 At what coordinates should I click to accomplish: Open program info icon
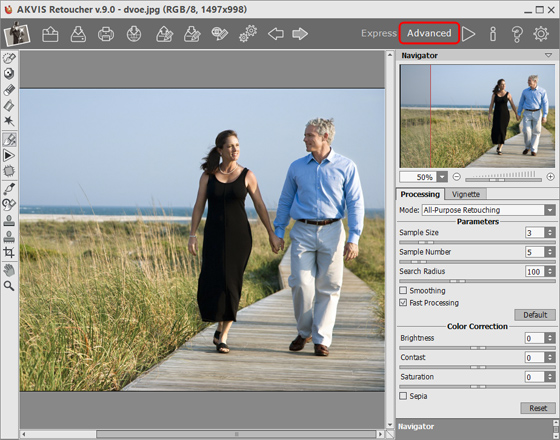[493, 34]
